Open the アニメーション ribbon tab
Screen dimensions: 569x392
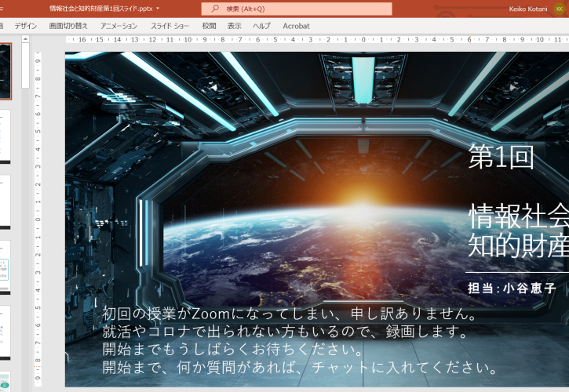pyautogui.click(x=119, y=26)
